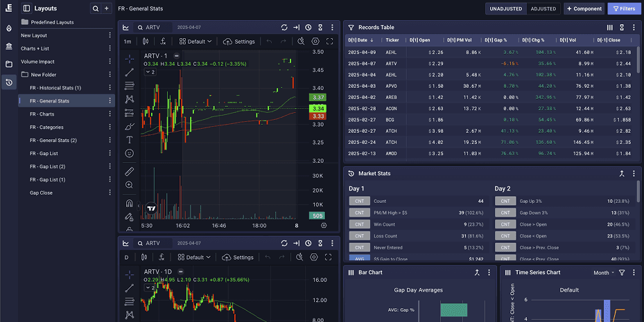Search layouts with the magnifier icon
Image resolution: width=644 pixels, height=322 pixels.
[95, 8]
